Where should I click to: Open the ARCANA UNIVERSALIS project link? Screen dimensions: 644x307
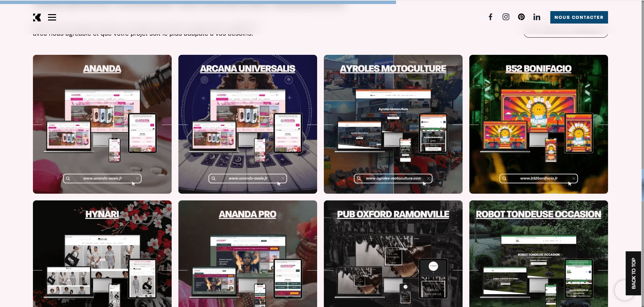248,69
